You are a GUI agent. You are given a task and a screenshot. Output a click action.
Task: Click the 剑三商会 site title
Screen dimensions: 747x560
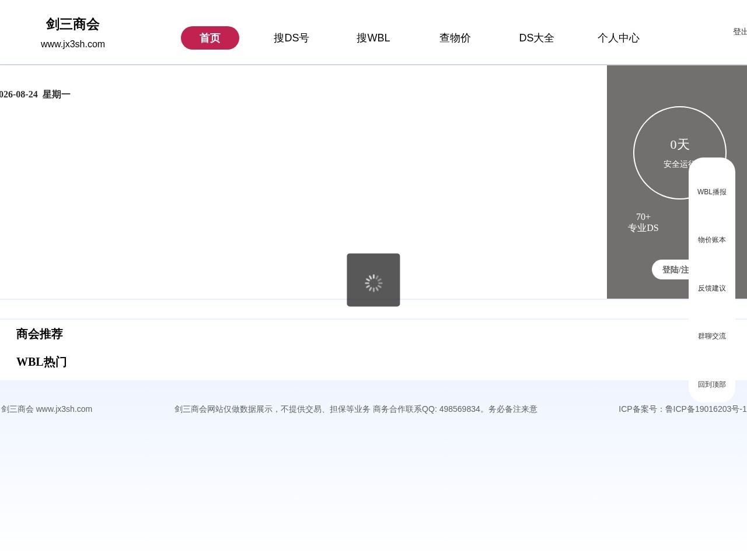click(73, 24)
